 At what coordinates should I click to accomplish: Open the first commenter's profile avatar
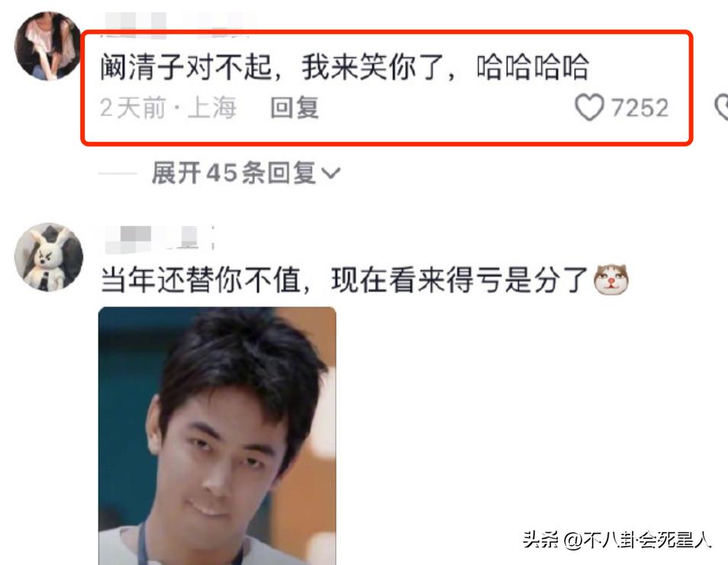coord(48,46)
